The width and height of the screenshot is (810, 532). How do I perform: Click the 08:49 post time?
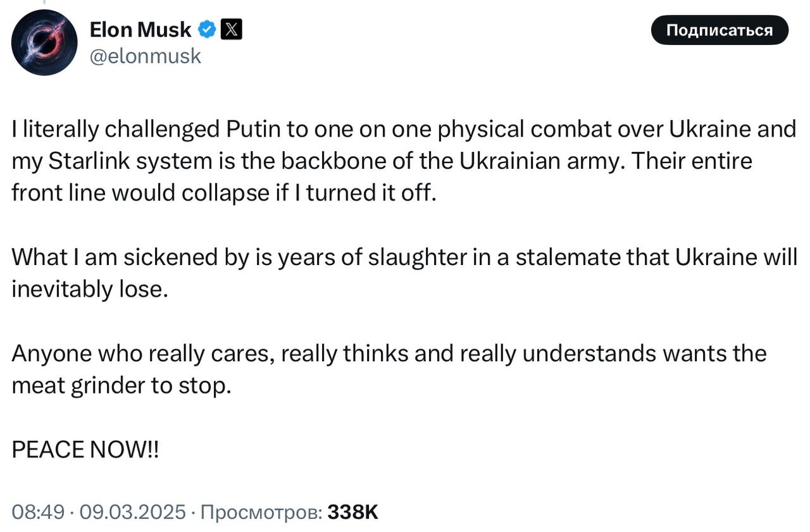(x=38, y=512)
